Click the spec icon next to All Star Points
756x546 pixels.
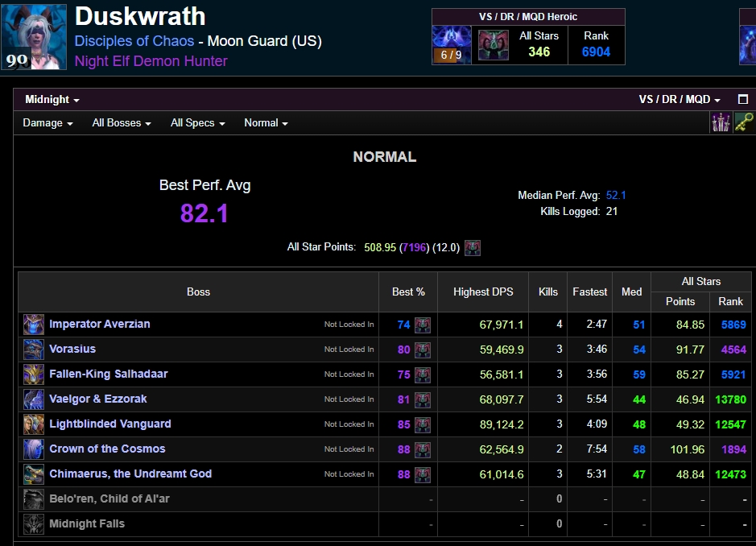[473, 248]
